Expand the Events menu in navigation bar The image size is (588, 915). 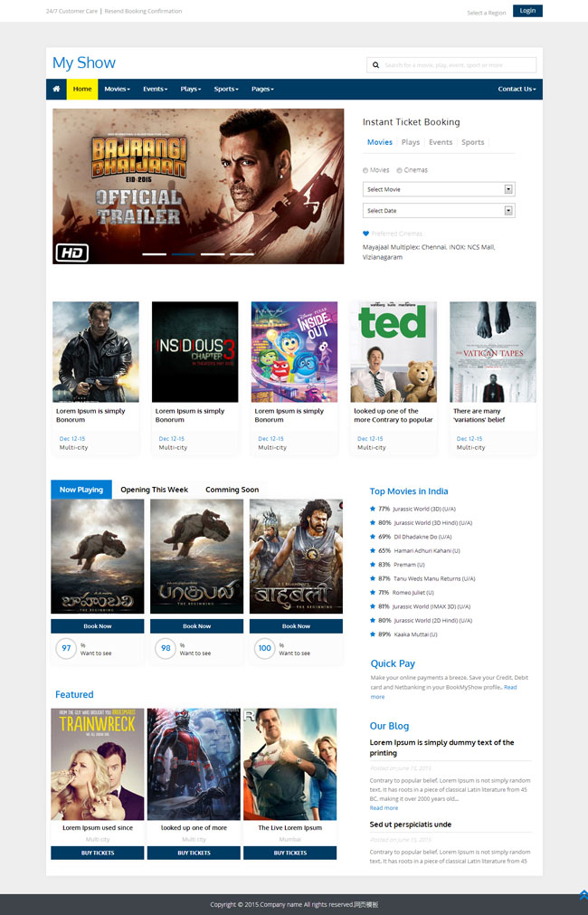tap(155, 89)
